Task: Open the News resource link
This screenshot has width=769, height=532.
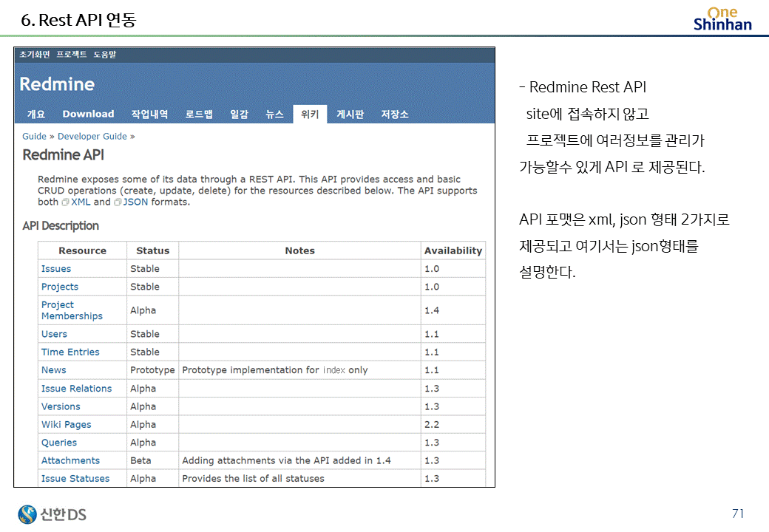Action: (x=53, y=370)
